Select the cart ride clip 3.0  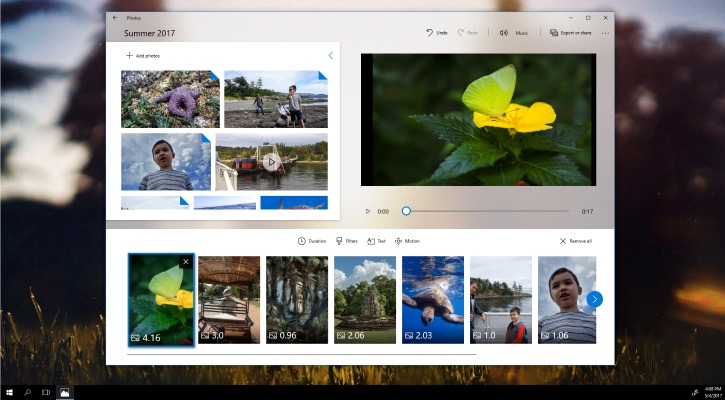pos(229,300)
